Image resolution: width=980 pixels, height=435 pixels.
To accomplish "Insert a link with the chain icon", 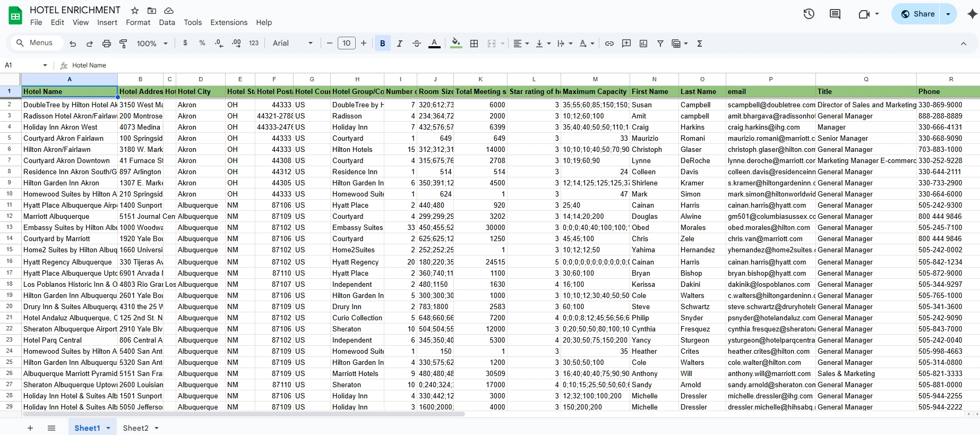I will 609,44.
